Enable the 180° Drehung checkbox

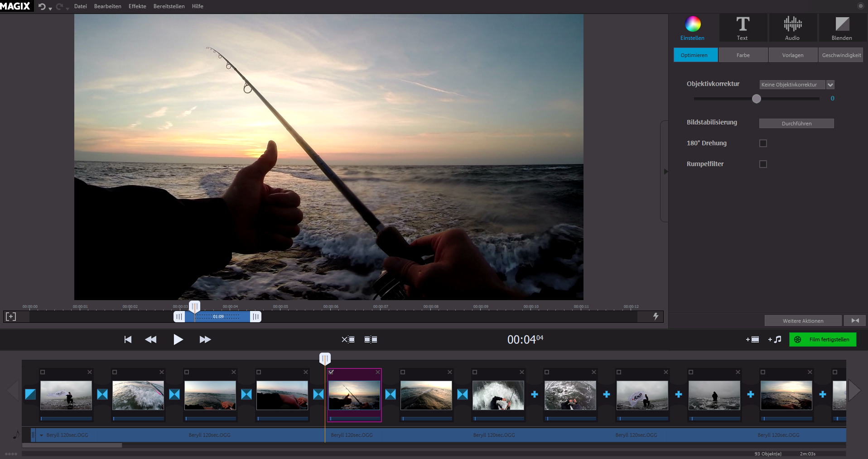(763, 143)
